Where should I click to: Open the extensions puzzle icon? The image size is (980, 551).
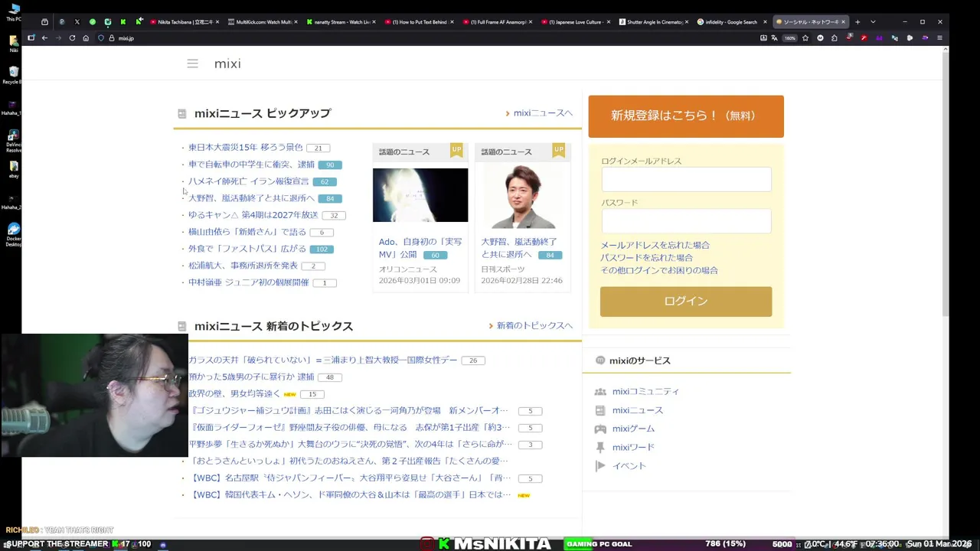pyautogui.click(x=834, y=37)
